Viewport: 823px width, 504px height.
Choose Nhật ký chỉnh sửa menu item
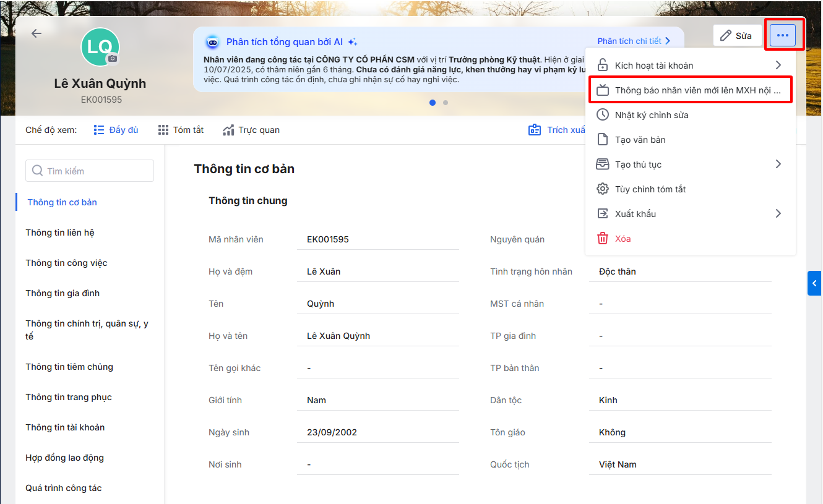pyautogui.click(x=651, y=115)
